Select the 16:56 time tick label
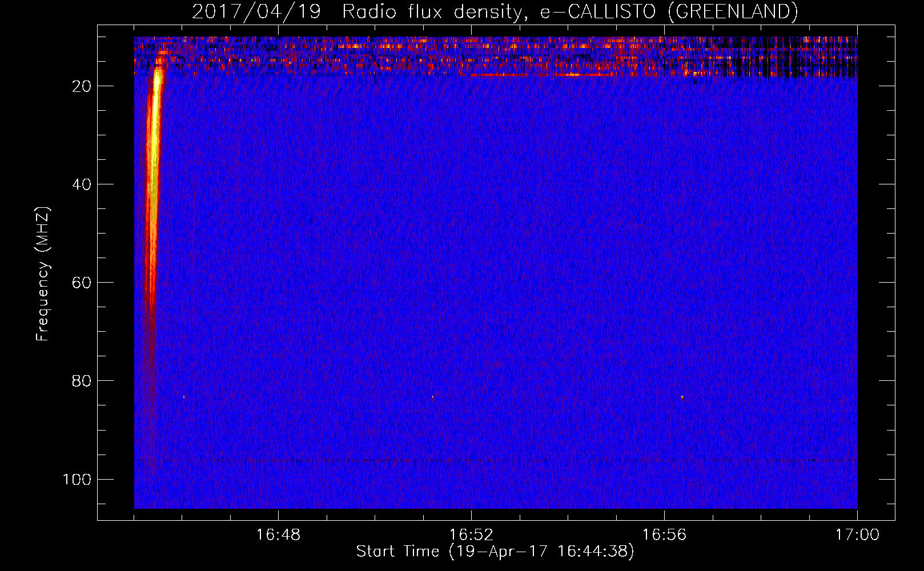The width and height of the screenshot is (924, 571). (x=664, y=535)
